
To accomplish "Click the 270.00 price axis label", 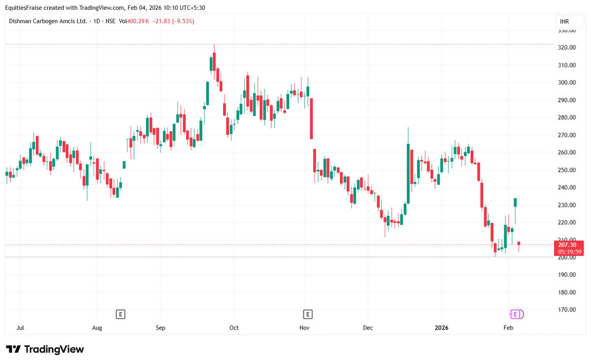I will (x=568, y=135).
